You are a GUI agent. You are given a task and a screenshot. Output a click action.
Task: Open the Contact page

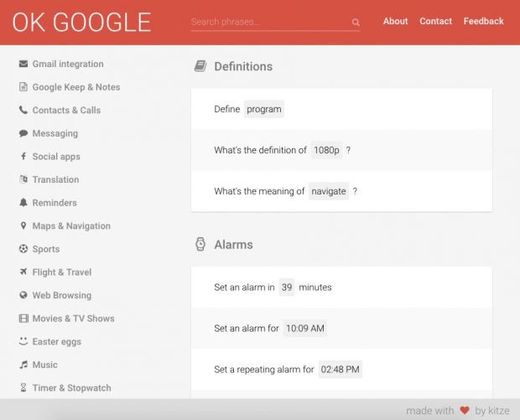435,22
